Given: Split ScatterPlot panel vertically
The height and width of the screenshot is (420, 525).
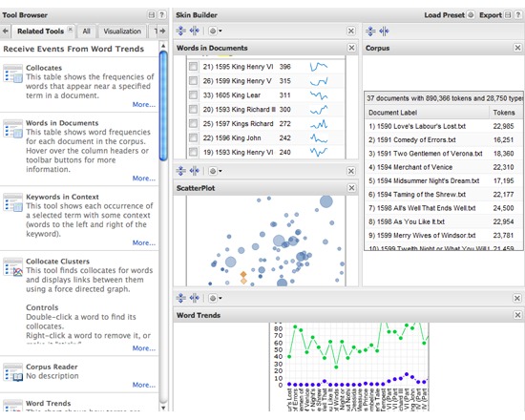Looking at the screenshot, I should pos(180,171).
